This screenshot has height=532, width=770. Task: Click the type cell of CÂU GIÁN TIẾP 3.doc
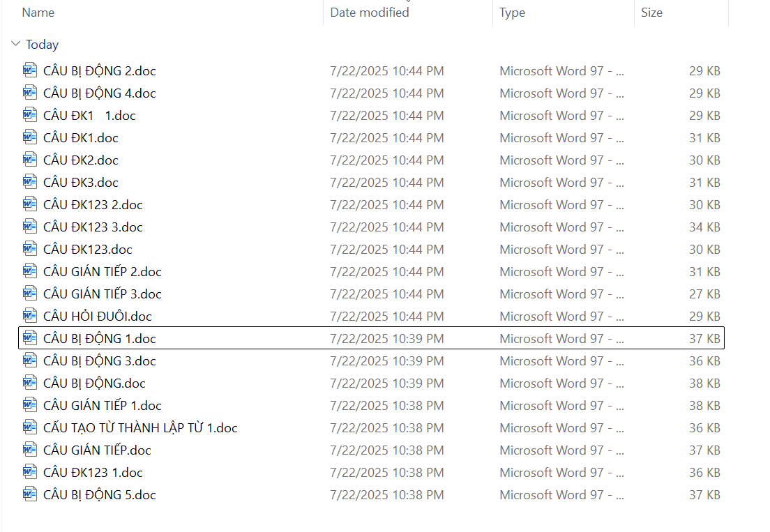[x=561, y=294]
